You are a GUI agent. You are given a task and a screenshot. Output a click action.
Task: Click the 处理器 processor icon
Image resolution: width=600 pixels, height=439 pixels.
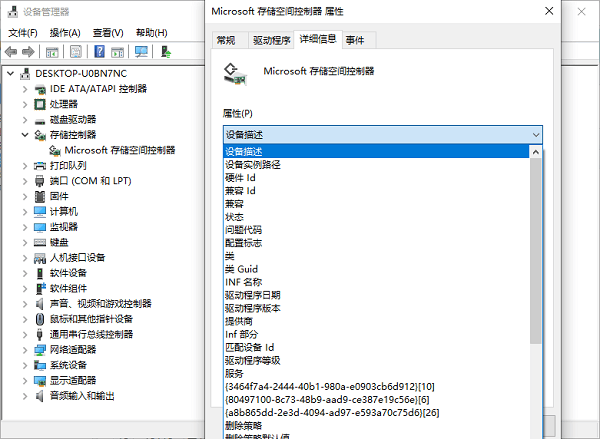pos(40,104)
